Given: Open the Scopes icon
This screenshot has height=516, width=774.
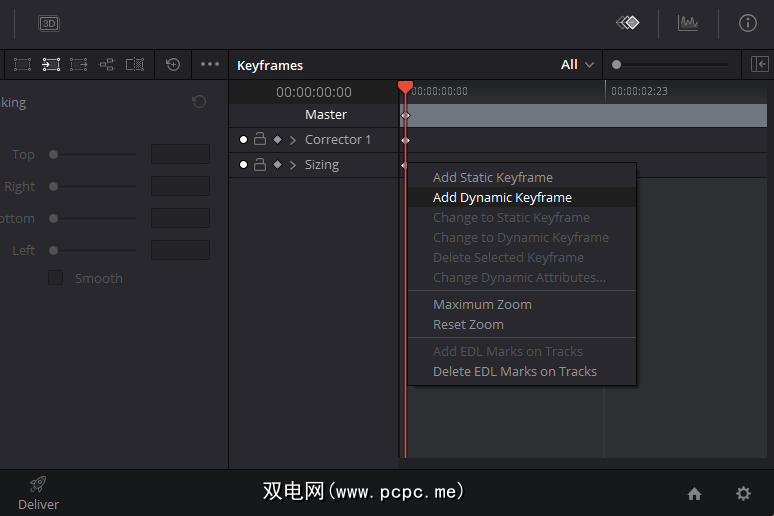Looking at the screenshot, I should coord(688,23).
